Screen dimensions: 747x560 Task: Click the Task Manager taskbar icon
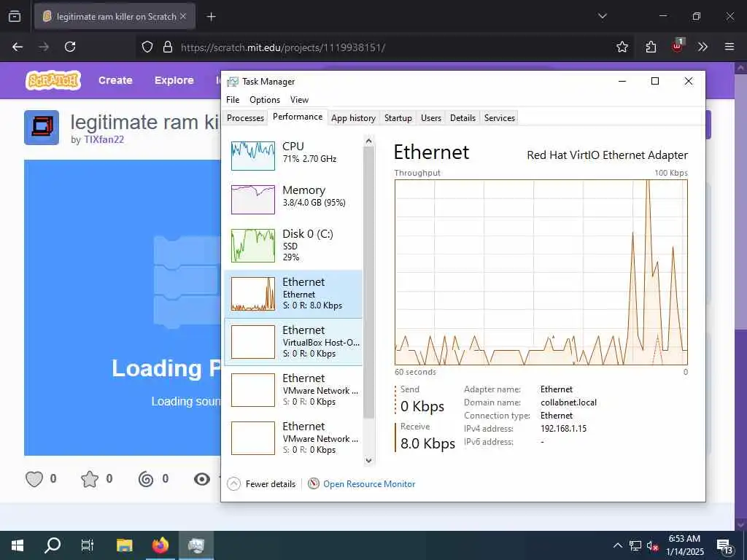point(196,545)
